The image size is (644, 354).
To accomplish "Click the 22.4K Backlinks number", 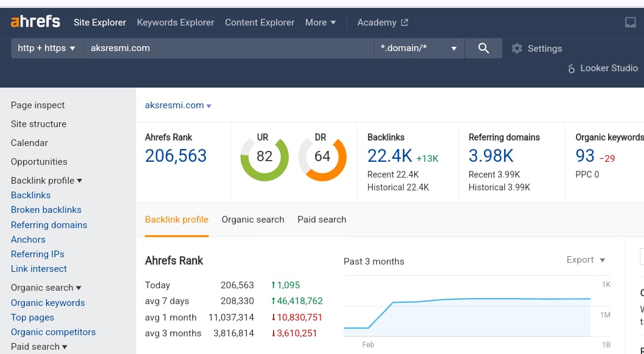I will (390, 156).
